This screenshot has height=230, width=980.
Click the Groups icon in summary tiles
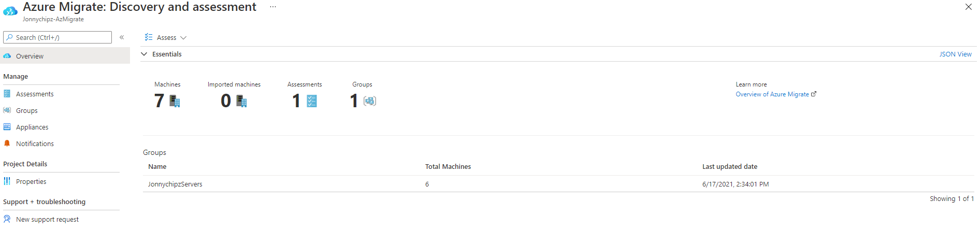pos(369,101)
